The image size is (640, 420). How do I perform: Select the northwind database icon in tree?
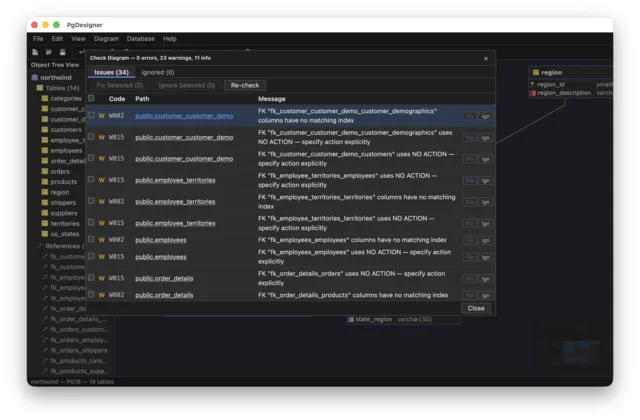(35, 77)
